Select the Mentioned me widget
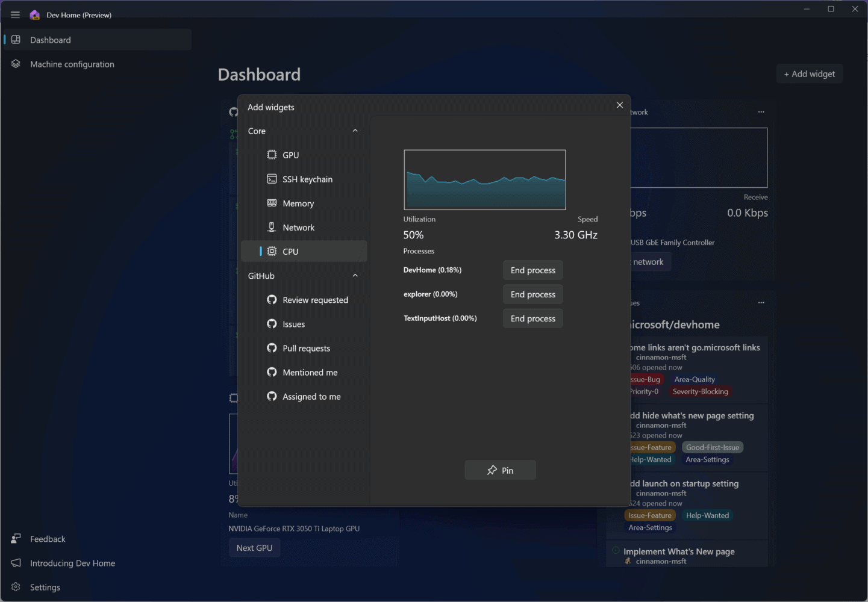 pyautogui.click(x=304, y=372)
